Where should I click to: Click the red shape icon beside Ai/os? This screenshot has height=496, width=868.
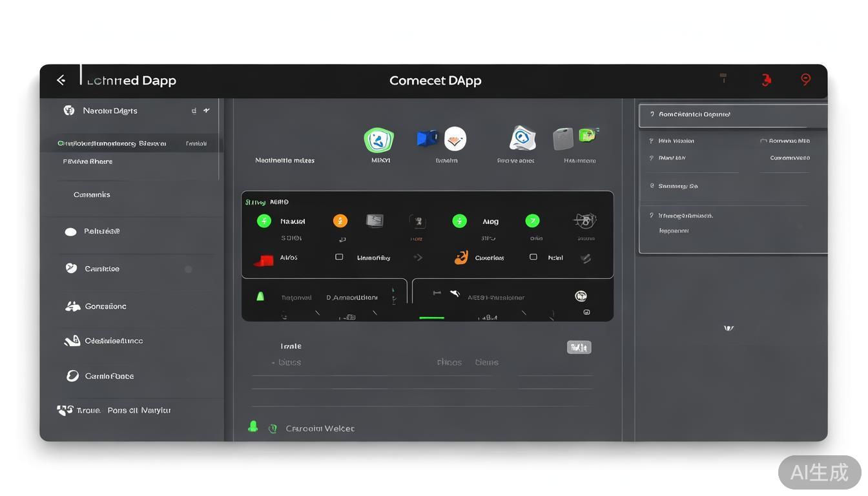(x=263, y=260)
